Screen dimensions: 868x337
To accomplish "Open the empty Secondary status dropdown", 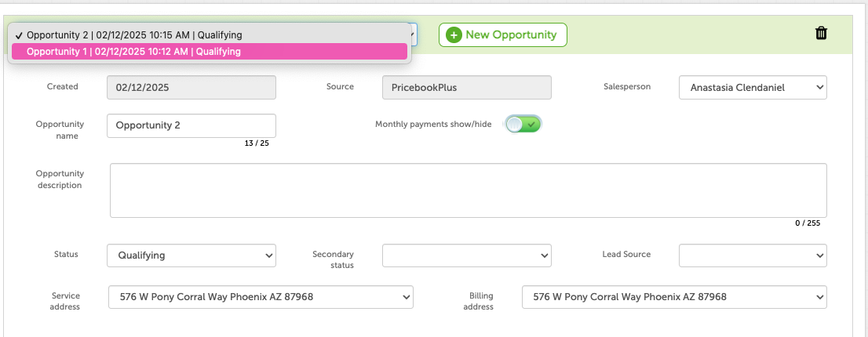I will (467, 255).
